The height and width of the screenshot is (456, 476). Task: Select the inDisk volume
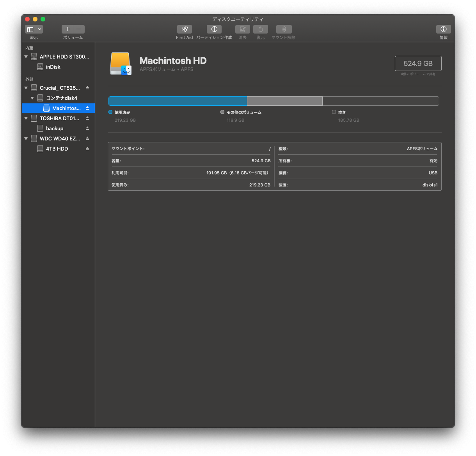click(x=59, y=67)
